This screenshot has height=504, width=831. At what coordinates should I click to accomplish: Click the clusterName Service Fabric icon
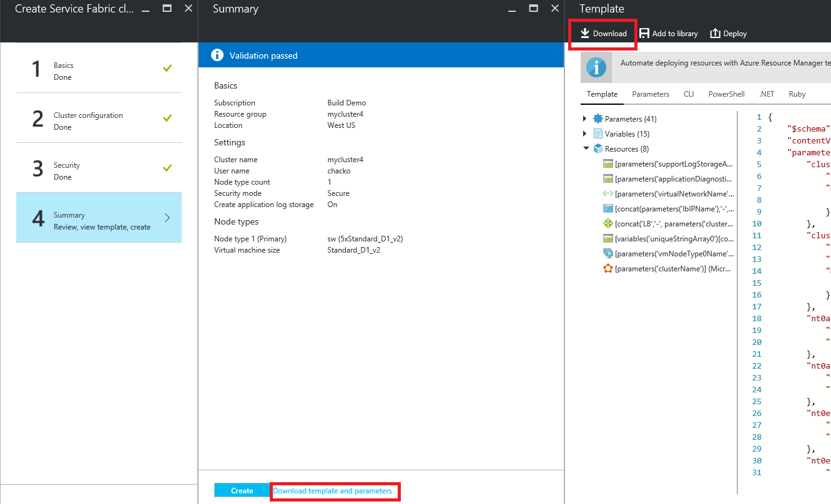click(608, 268)
